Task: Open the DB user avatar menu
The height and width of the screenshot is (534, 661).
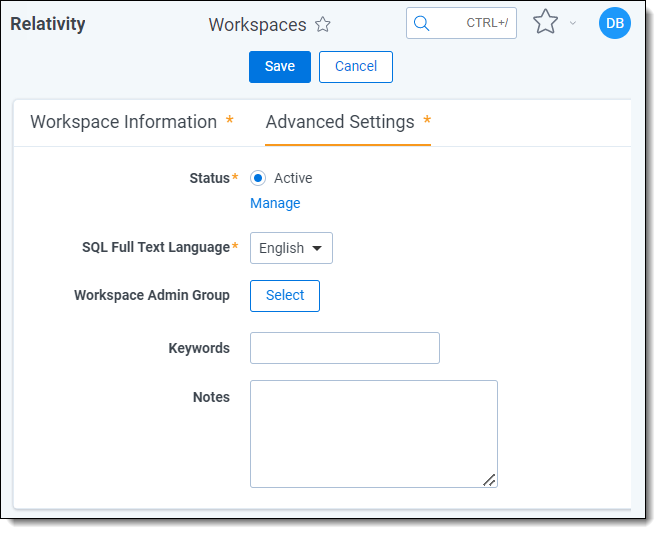Action: click(614, 23)
